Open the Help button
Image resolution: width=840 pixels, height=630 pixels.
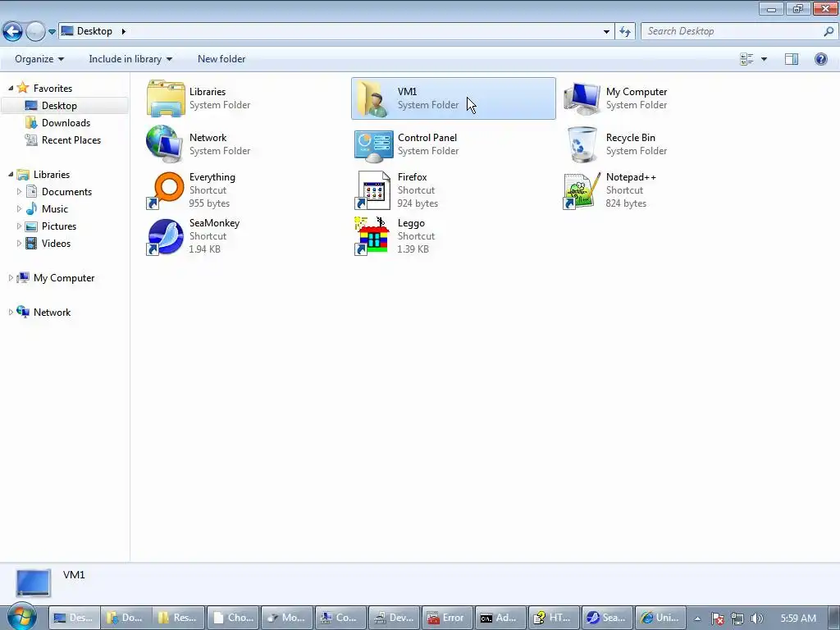pos(820,59)
